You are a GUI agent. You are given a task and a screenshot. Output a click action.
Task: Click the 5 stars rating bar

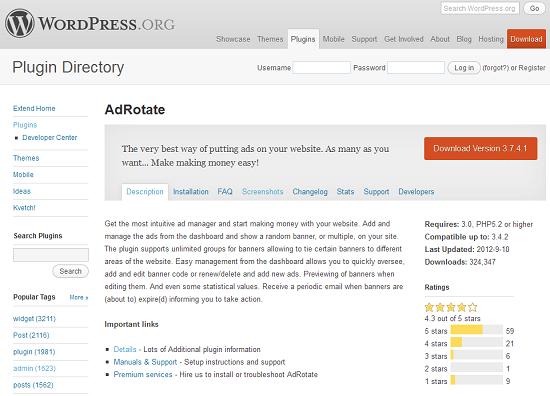coord(476,331)
